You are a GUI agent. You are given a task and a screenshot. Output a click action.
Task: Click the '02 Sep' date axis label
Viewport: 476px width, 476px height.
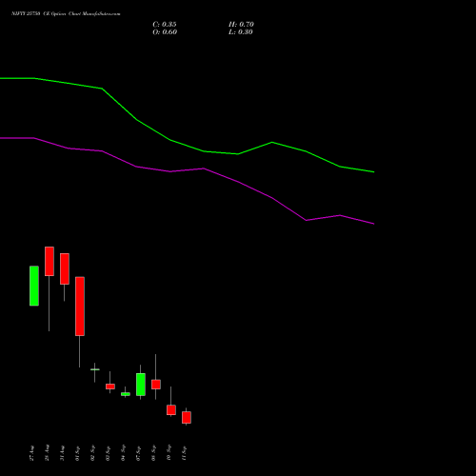tap(92, 453)
